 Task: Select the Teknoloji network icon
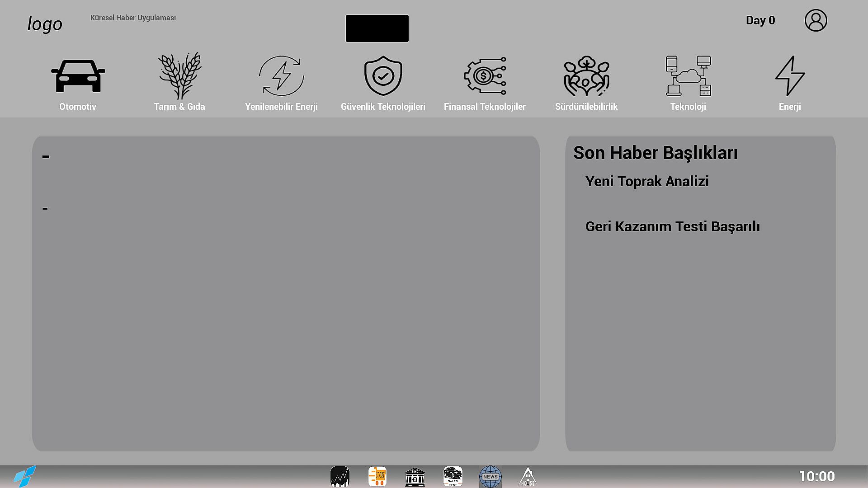coord(688,76)
